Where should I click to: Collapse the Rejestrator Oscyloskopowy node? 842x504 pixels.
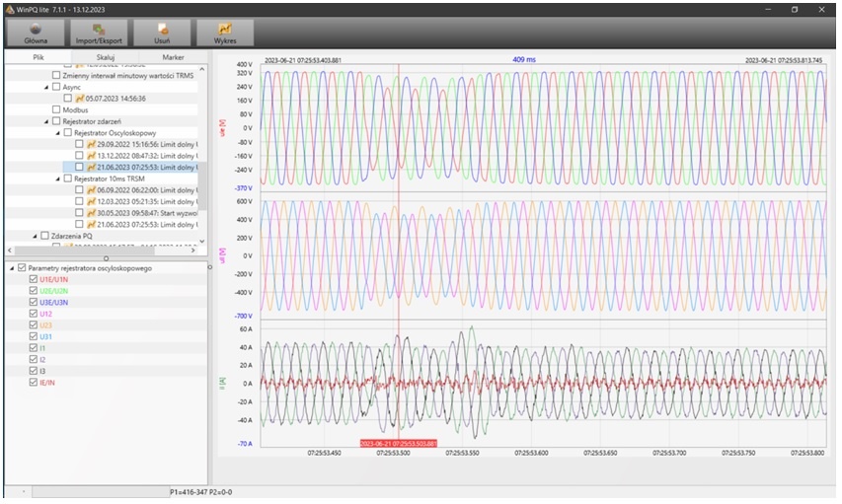pos(58,132)
